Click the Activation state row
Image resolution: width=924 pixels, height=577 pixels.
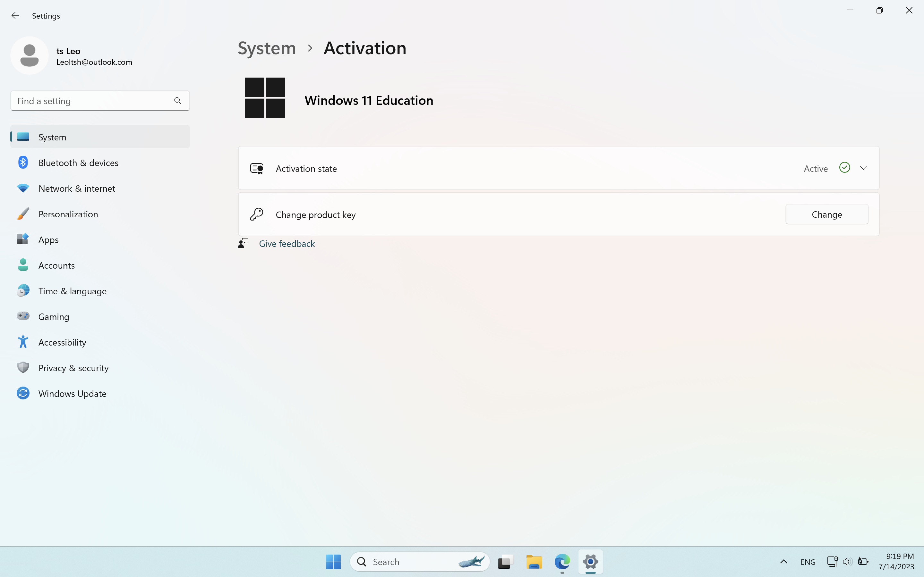point(535,168)
